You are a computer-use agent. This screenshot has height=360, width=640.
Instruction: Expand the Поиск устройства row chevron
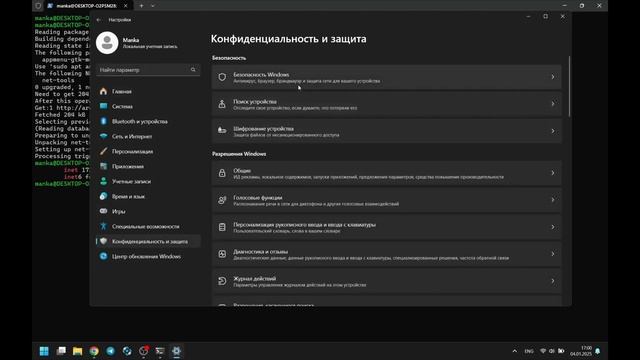(x=553, y=104)
